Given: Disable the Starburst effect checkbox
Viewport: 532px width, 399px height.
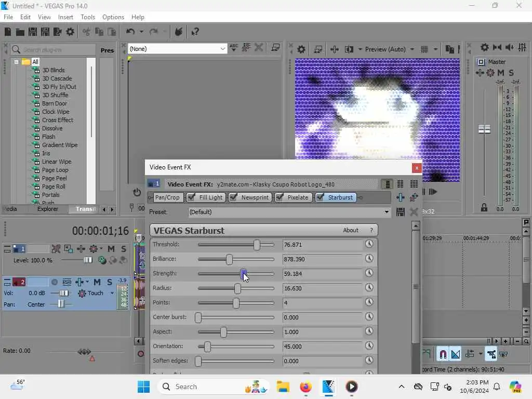Looking at the screenshot, I should pyautogui.click(x=320, y=197).
